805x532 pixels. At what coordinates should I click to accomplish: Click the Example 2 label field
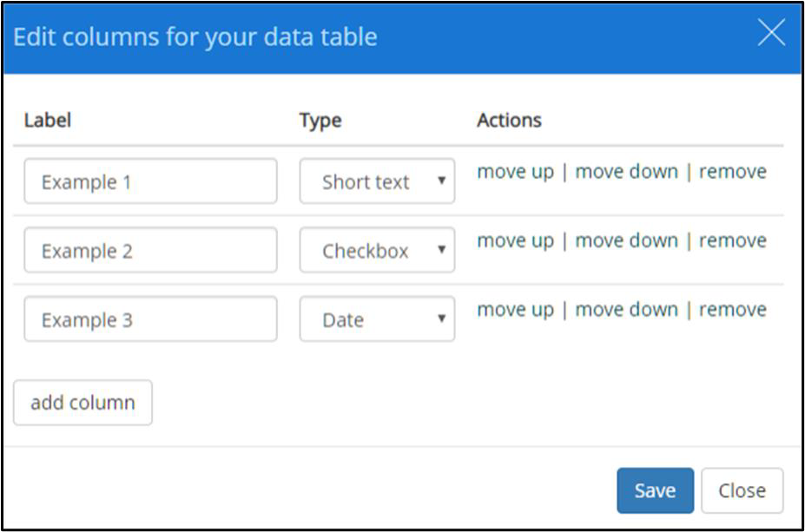point(150,250)
